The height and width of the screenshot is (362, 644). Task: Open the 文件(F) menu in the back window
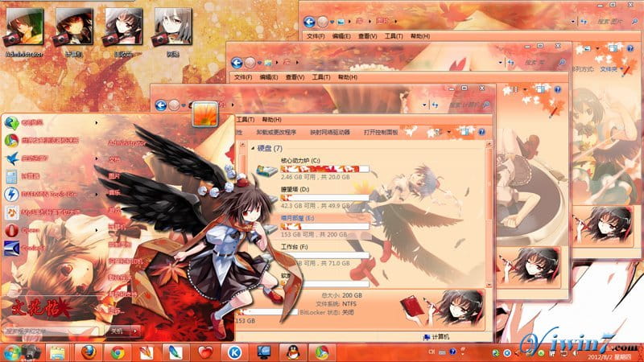pyautogui.click(x=316, y=36)
